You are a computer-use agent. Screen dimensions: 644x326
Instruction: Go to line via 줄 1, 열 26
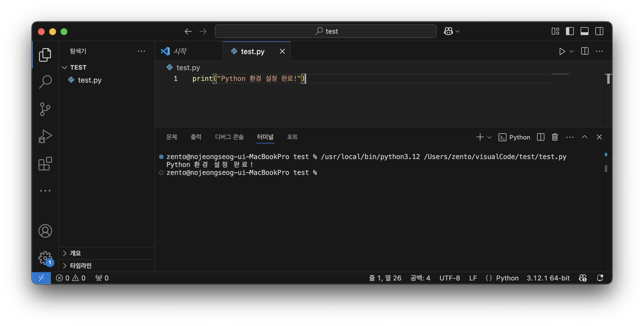385,278
